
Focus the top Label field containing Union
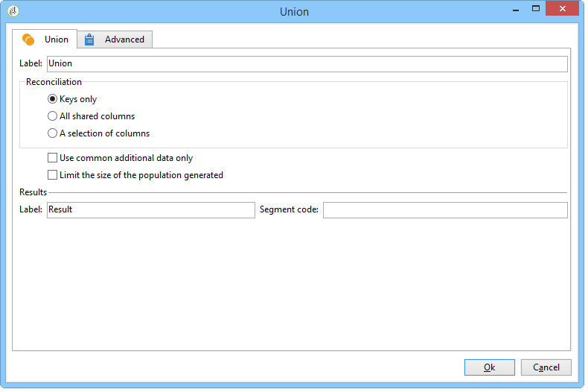(307, 64)
